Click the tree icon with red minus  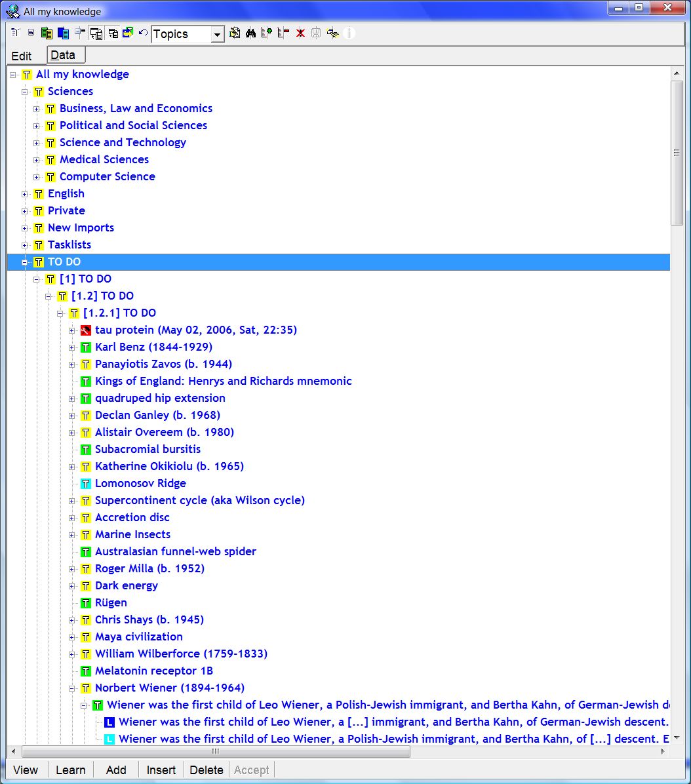pos(283,33)
